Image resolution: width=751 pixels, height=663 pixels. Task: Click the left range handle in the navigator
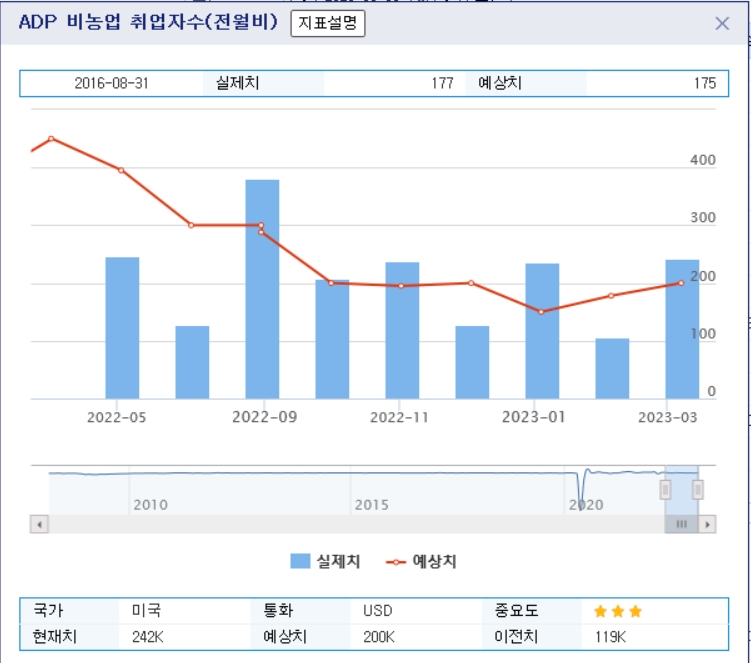(665, 490)
